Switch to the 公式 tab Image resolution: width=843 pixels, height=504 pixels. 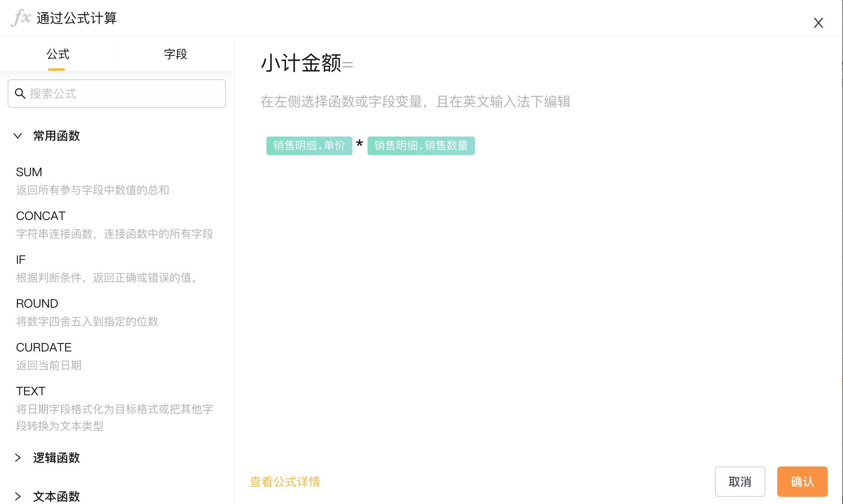pos(58,54)
